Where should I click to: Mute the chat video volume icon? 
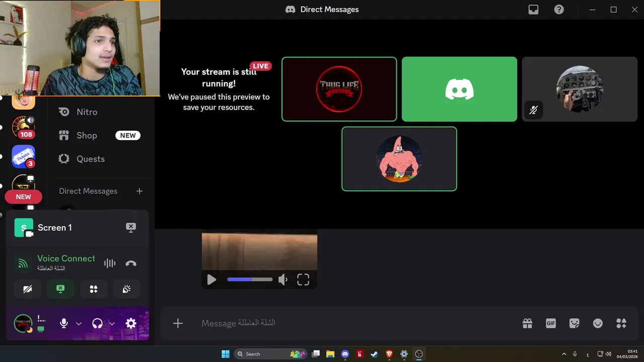tap(283, 280)
